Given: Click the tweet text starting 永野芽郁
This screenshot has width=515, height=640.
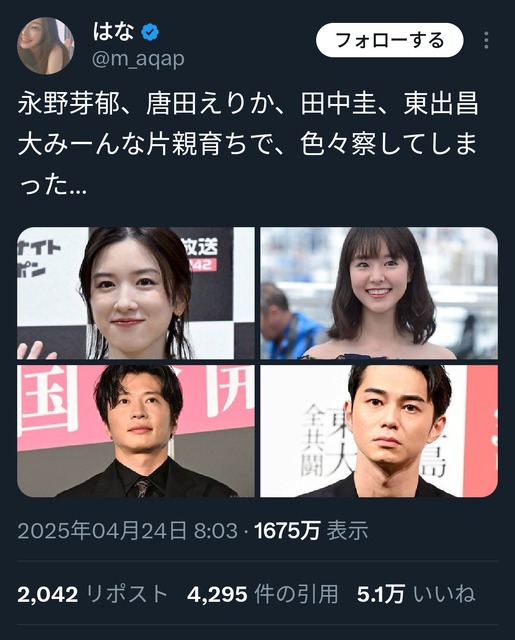Looking at the screenshot, I should pos(248,146).
